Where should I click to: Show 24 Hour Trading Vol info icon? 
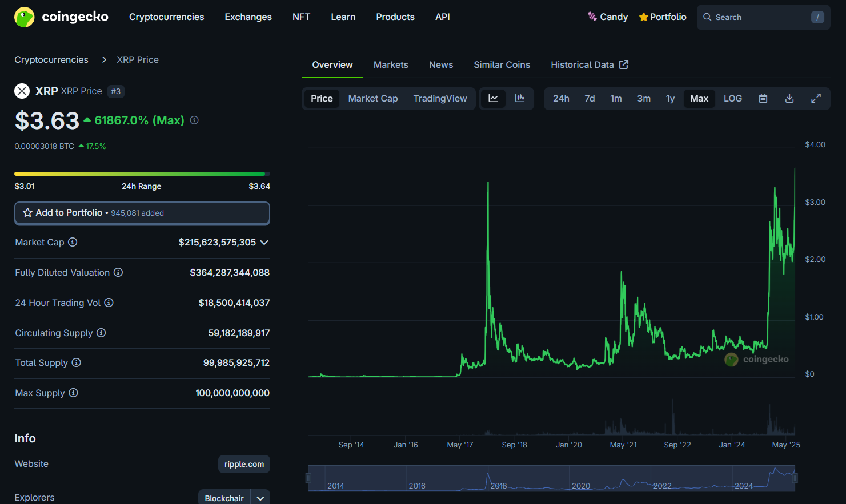pyautogui.click(x=109, y=303)
